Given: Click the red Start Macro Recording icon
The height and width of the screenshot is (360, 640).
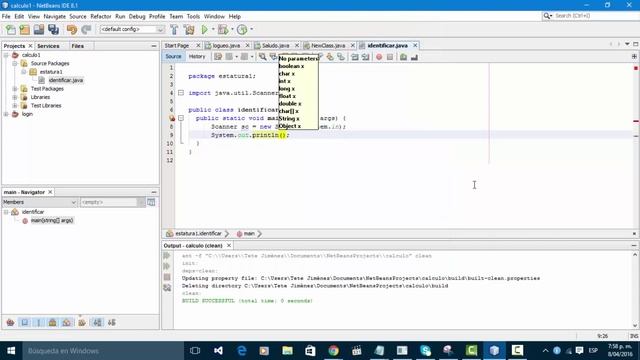Looking at the screenshot, I should pyautogui.click(x=379, y=57).
